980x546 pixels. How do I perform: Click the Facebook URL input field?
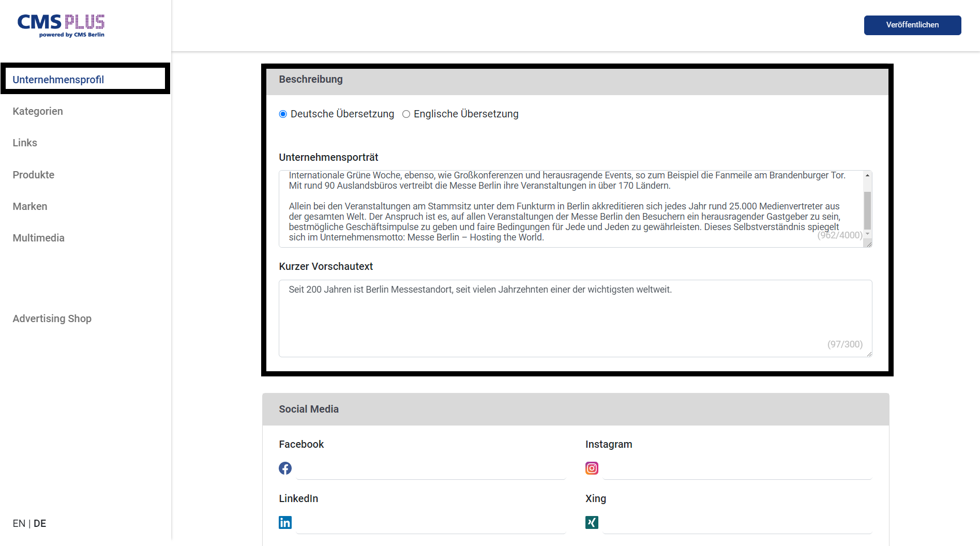click(x=431, y=469)
